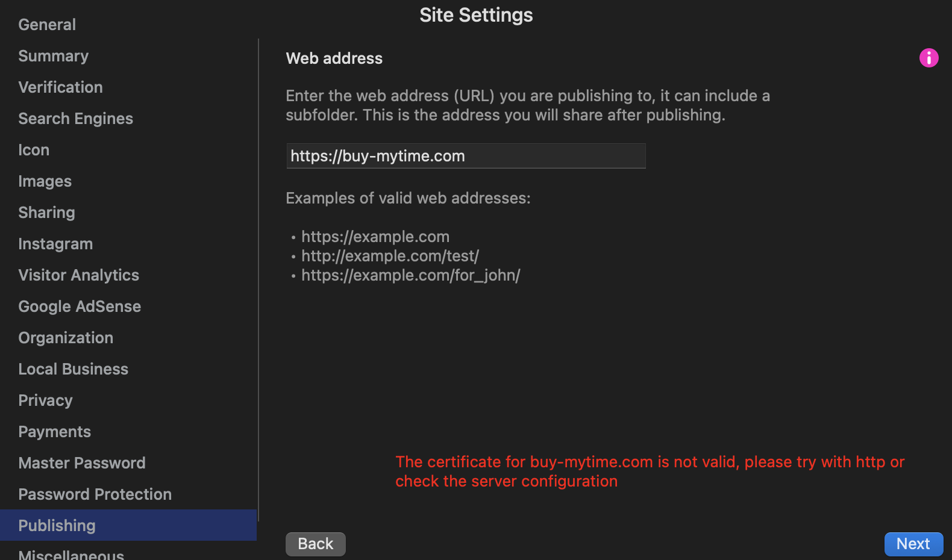Open Google AdSense settings
The height and width of the screenshot is (560, 952).
80,306
